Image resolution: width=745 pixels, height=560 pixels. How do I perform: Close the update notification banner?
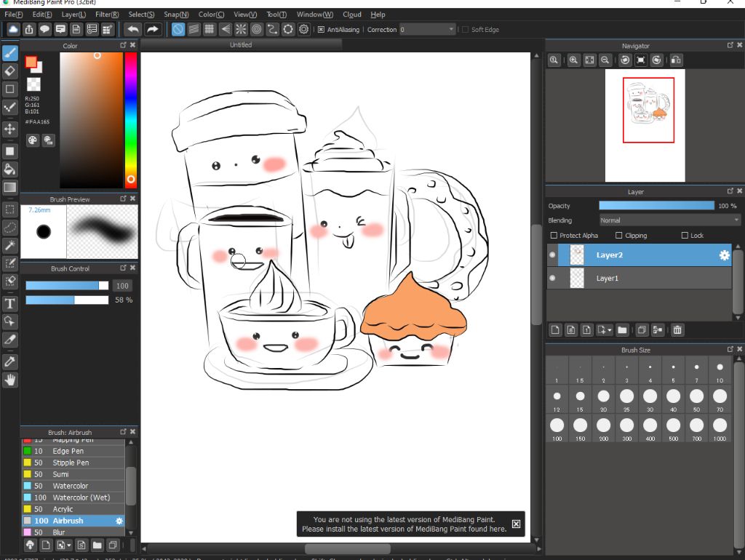pyautogui.click(x=516, y=524)
